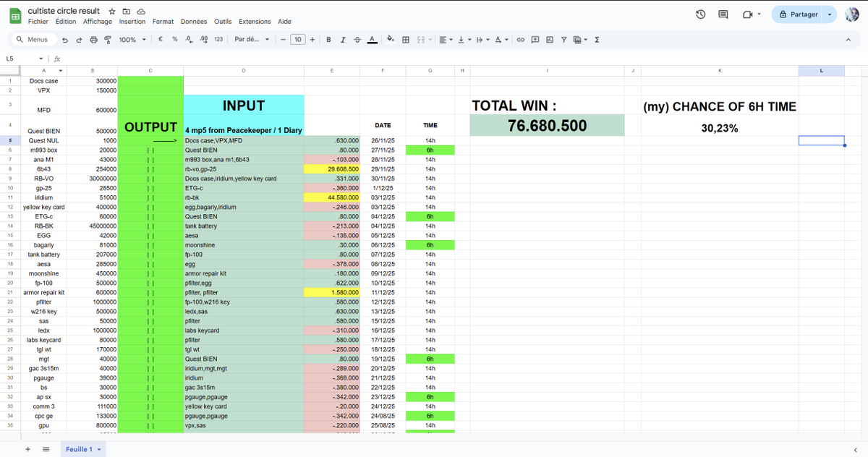Select the TOTAL WIN value 76.680.500
Viewport: 868px width, 457px height.
(x=547, y=125)
